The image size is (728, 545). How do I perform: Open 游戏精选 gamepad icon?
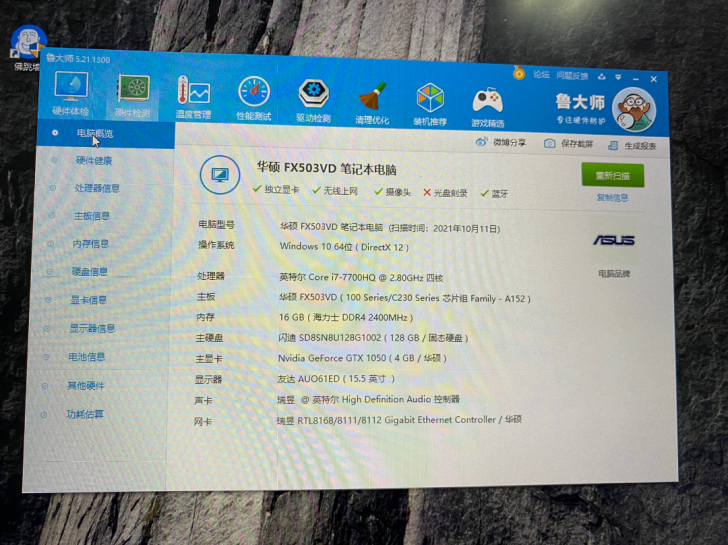click(x=488, y=107)
